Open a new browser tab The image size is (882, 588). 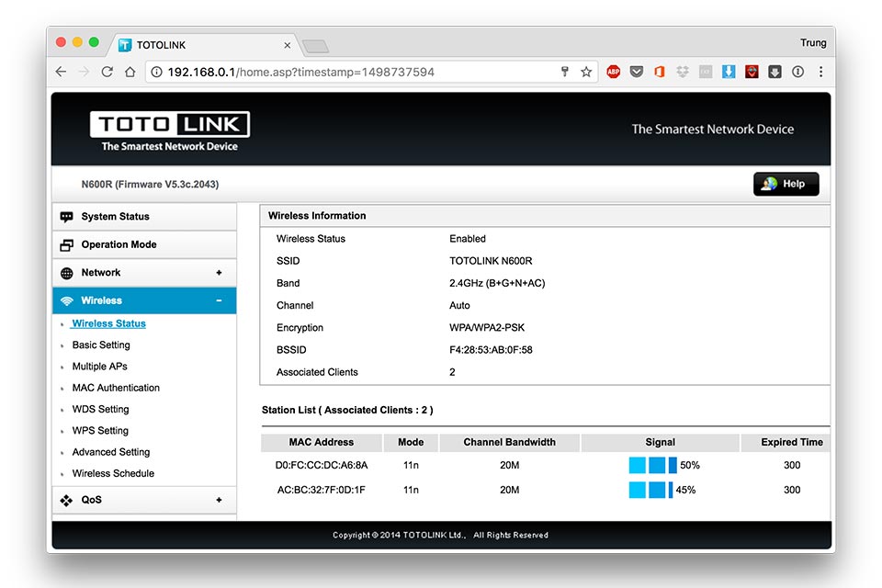tap(315, 46)
